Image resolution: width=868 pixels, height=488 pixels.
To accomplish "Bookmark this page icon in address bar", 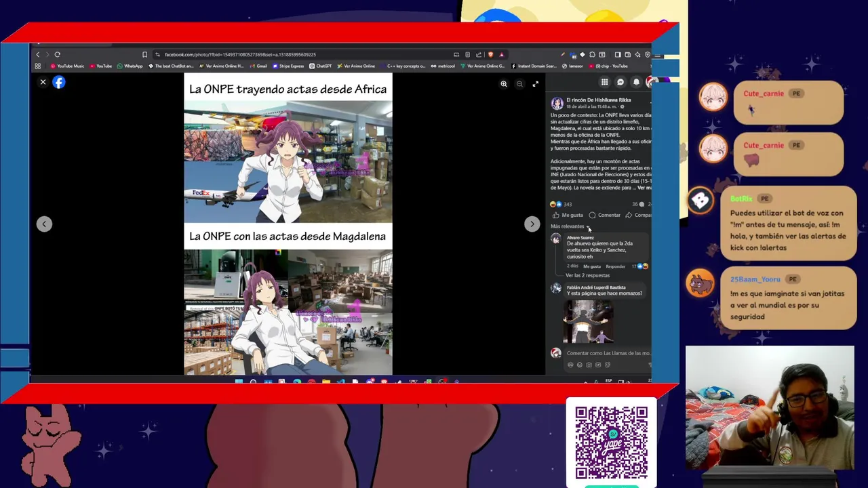I will click(144, 54).
